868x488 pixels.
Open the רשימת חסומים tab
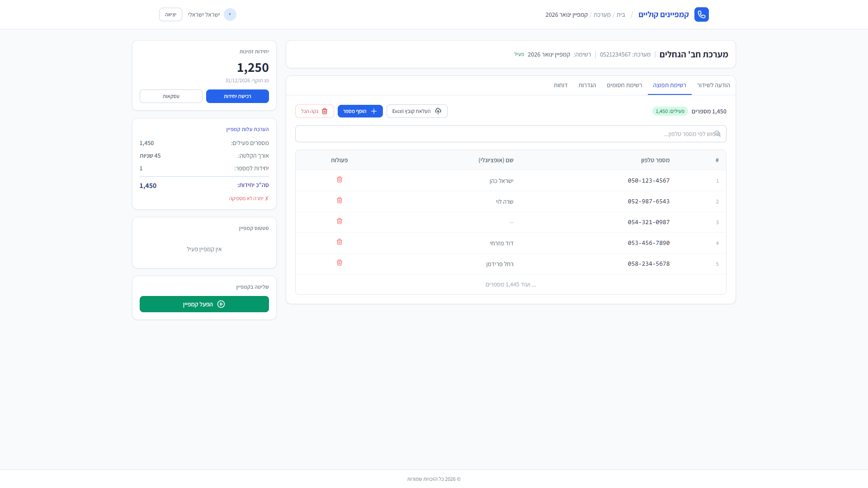tap(624, 85)
